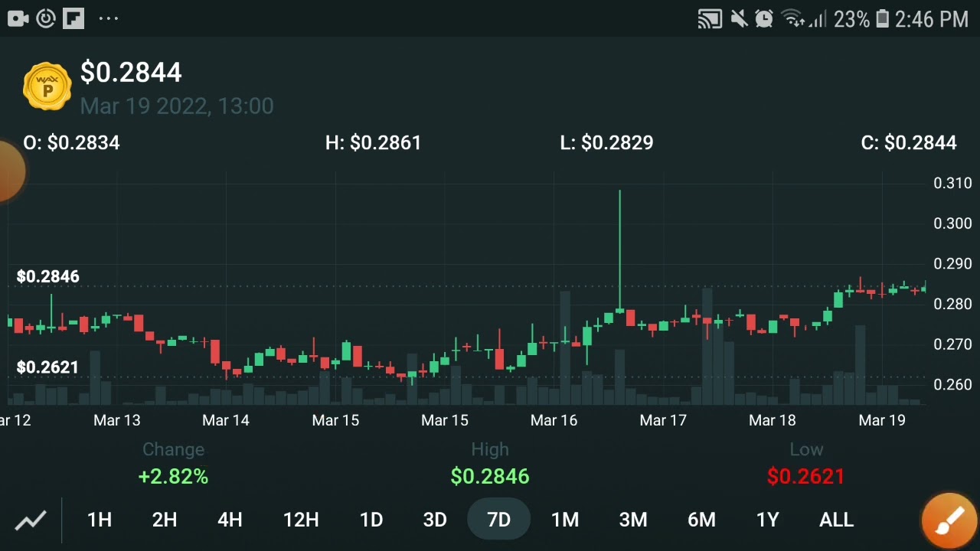The image size is (980, 551).
Task: Switch chart type with line chart icon
Action: coord(31,520)
